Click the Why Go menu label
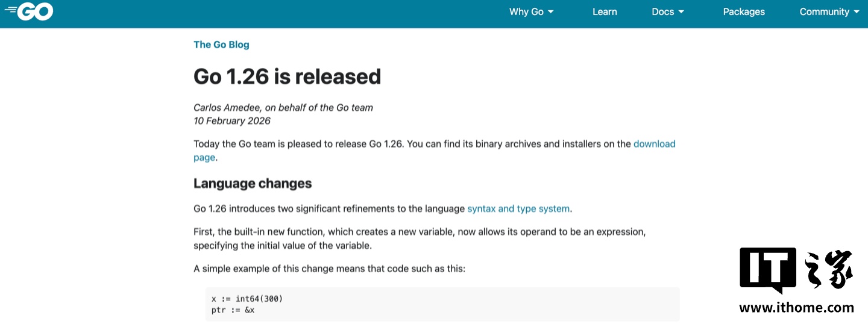The image size is (868, 324). [x=526, y=11]
